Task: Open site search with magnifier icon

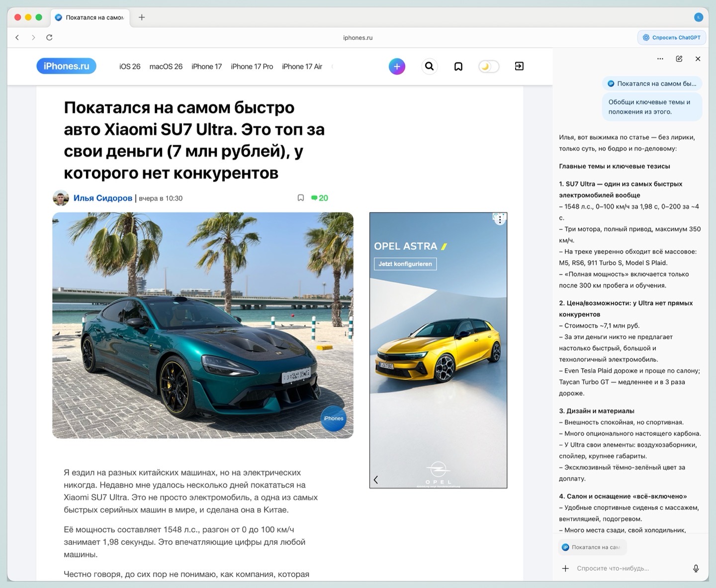Action: (x=430, y=66)
